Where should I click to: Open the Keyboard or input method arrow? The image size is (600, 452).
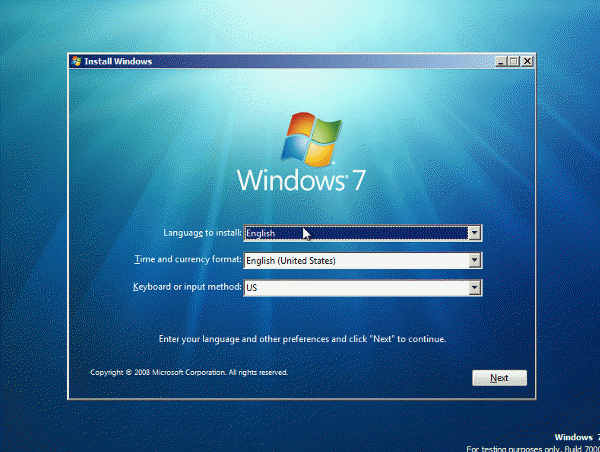(x=474, y=287)
